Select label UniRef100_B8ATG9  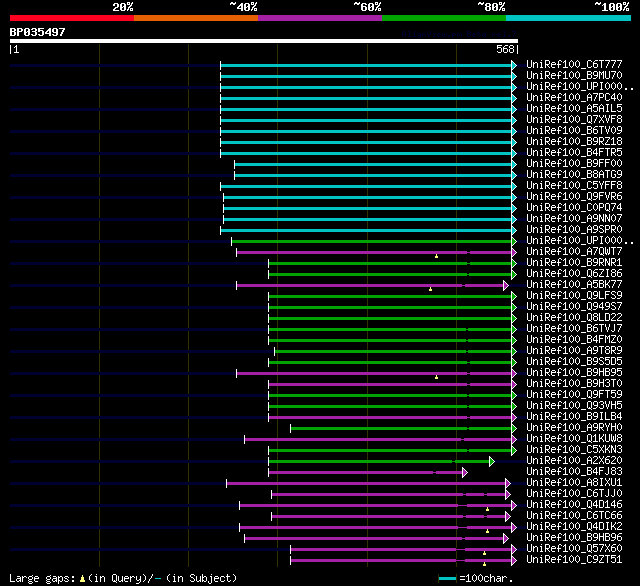[x=574, y=175]
